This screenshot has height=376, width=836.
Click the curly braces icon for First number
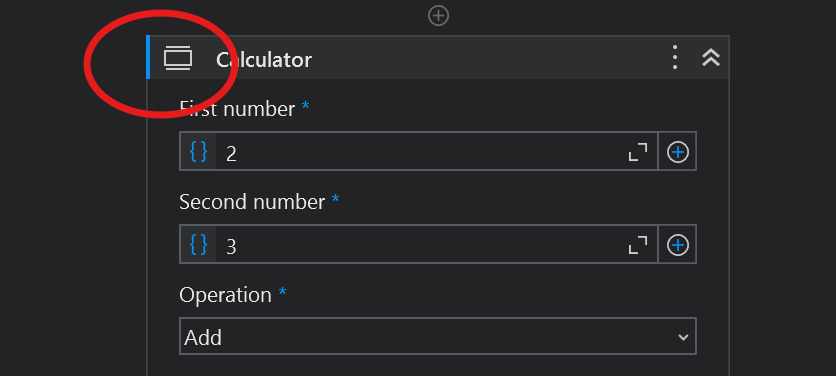click(x=198, y=151)
